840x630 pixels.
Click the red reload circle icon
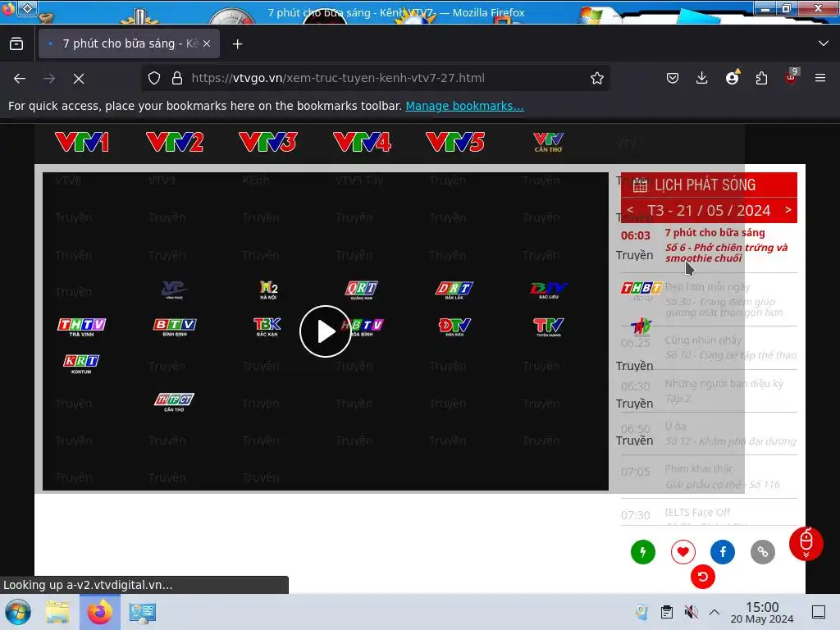[703, 577]
